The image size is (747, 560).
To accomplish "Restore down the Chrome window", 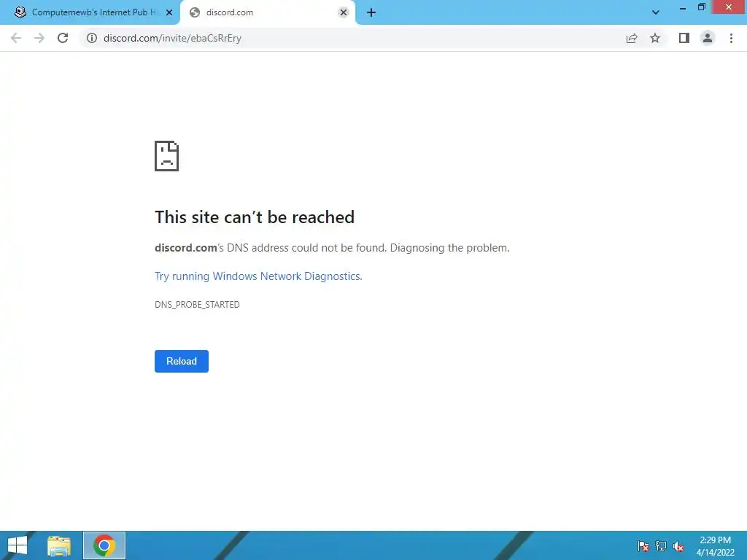I will (x=701, y=7).
